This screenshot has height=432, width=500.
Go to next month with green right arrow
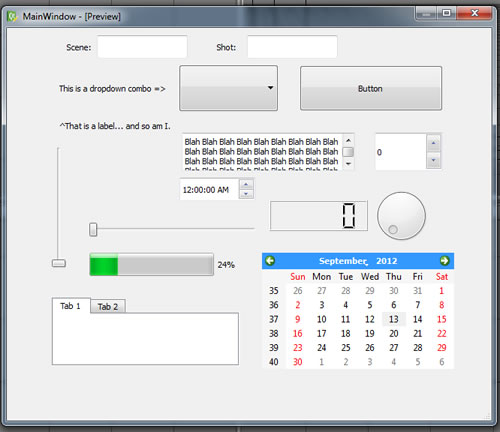point(444,261)
